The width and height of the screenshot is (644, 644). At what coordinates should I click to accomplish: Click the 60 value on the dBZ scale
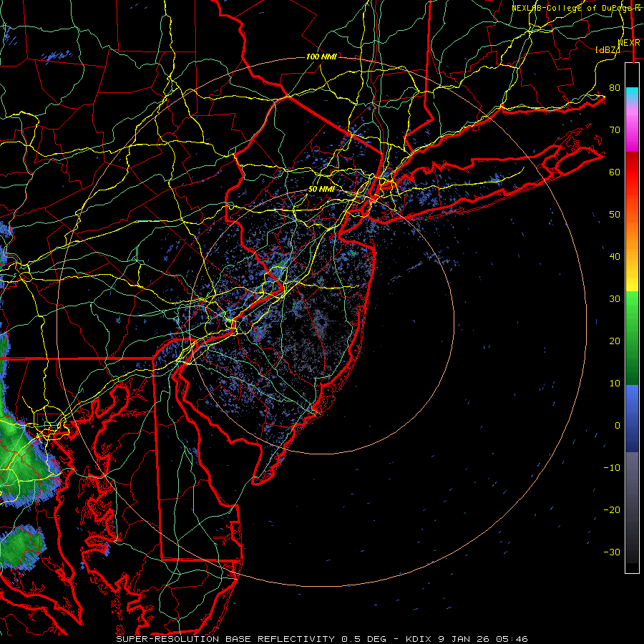coord(615,172)
